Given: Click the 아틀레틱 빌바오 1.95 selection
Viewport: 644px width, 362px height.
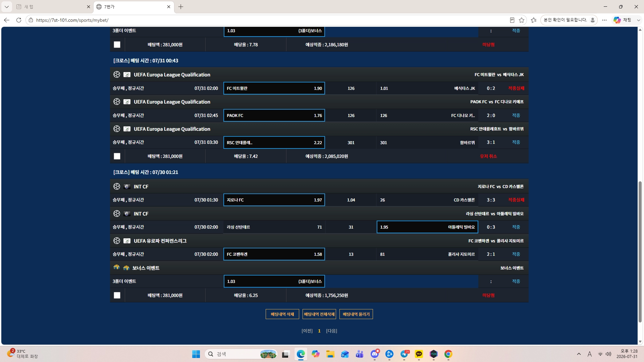Looking at the screenshot, I should click(x=427, y=227).
